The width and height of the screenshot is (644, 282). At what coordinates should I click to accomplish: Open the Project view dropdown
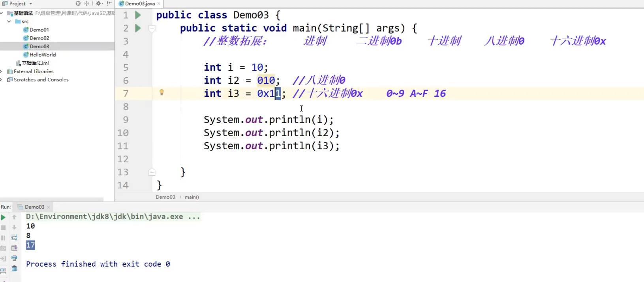31,4
